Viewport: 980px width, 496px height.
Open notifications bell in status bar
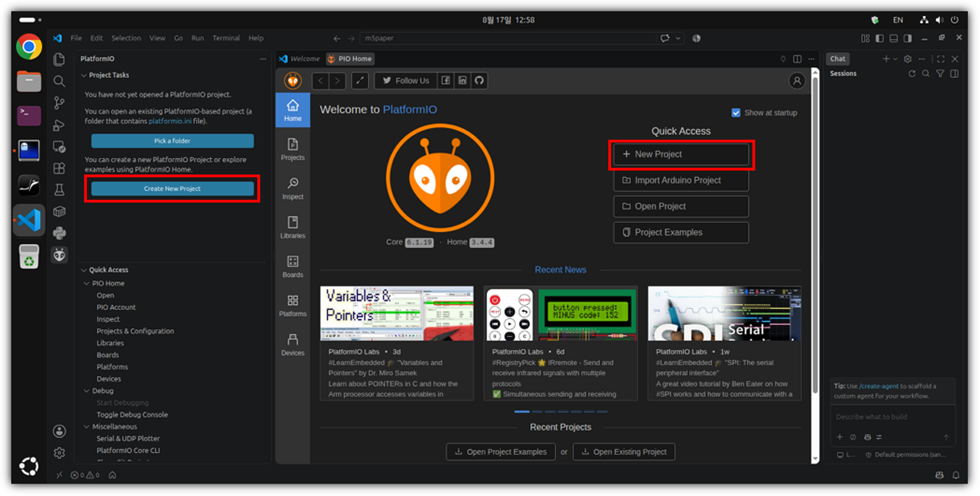[956, 475]
